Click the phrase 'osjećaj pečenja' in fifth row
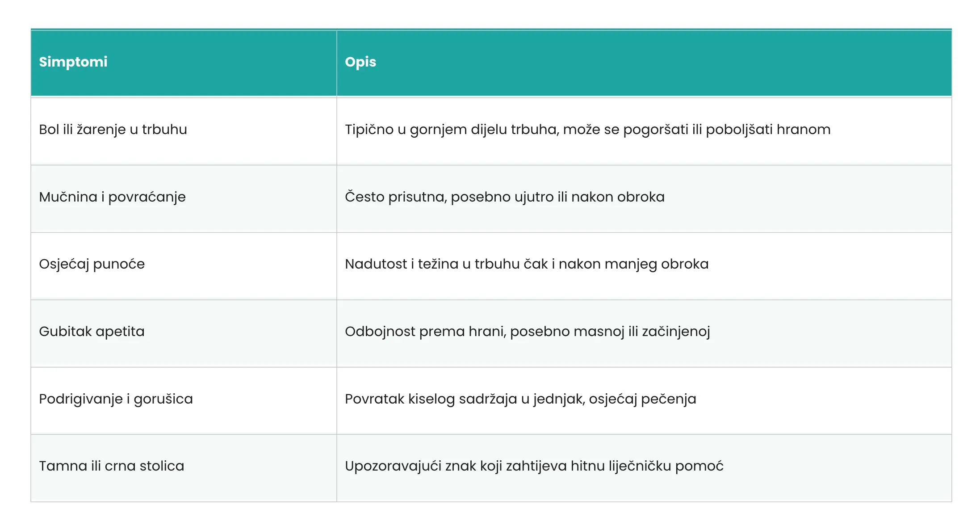 pyautogui.click(x=642, y=399)
